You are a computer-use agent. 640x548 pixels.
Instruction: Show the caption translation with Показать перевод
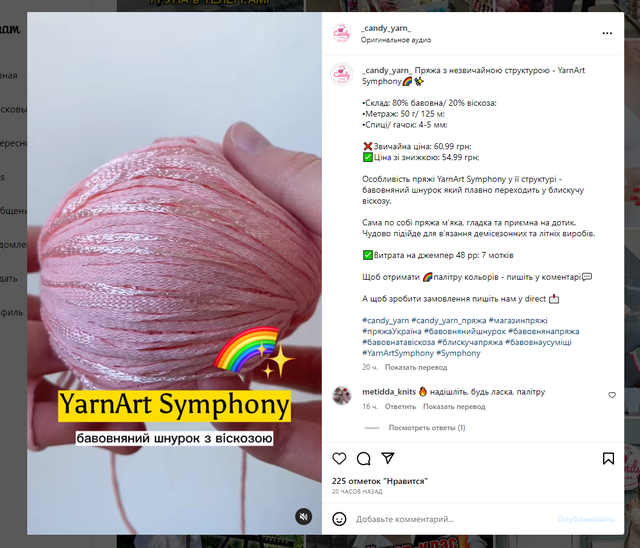pyautogui.click(x=416, y=367)
